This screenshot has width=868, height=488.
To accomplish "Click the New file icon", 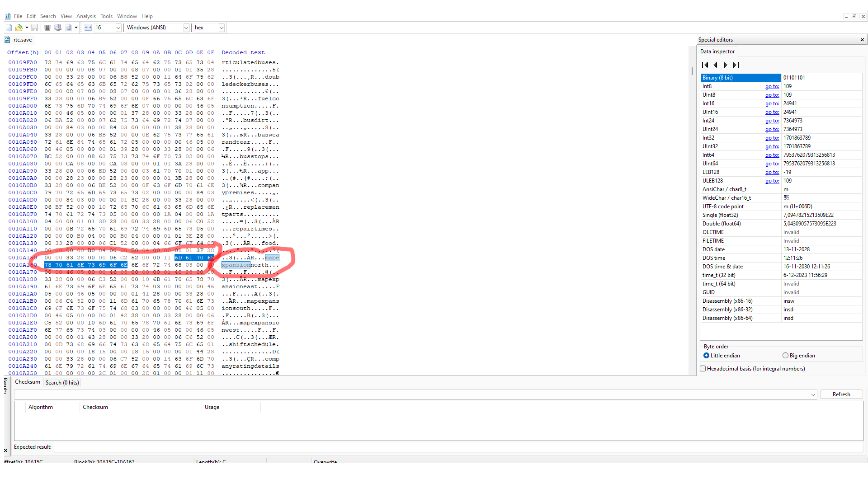I will (x=9, y=28).
